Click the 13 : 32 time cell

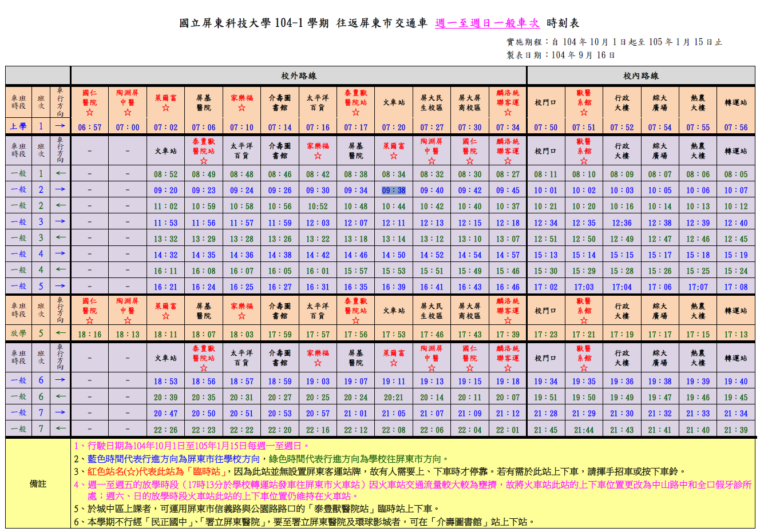(x=165, y=239)
